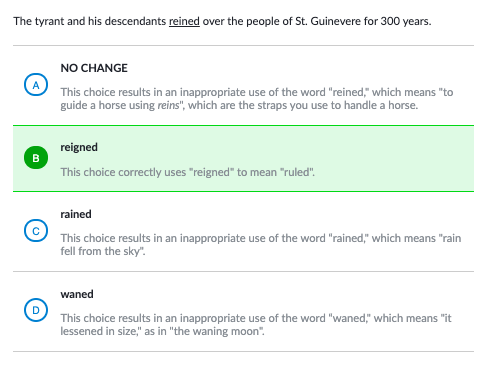Choose the 'waned' answer label

coord(77,294)
